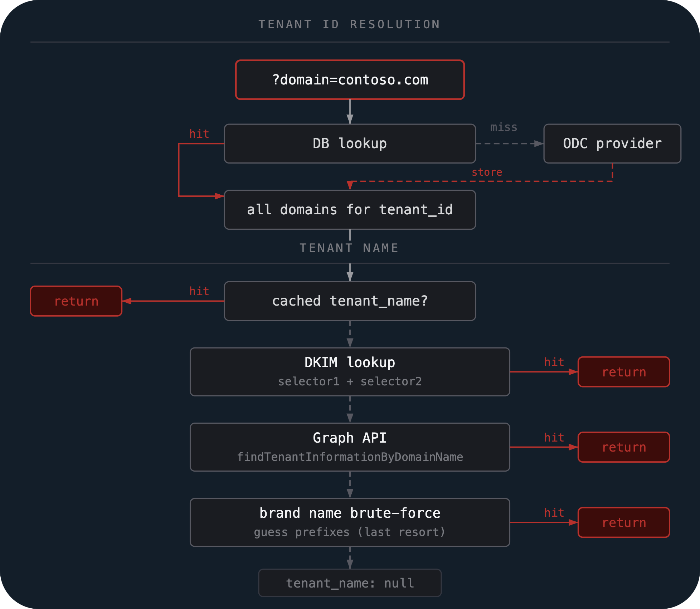
Task: Select the DB lookup node
Action: (x=350, y=143)
